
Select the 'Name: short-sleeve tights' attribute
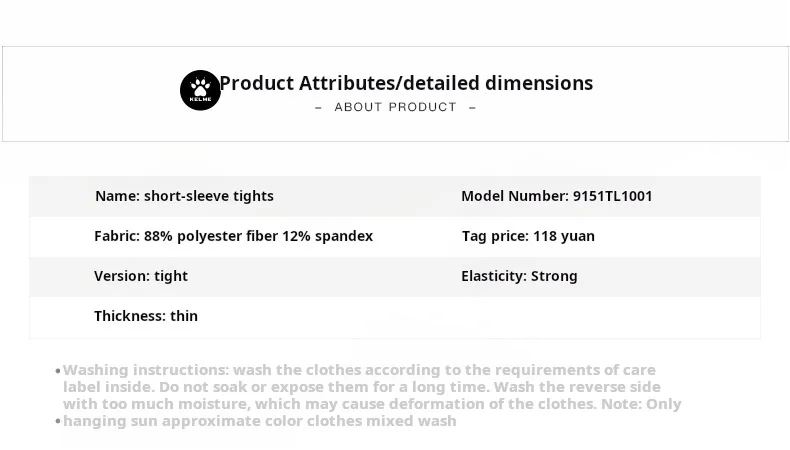(184, 196)
